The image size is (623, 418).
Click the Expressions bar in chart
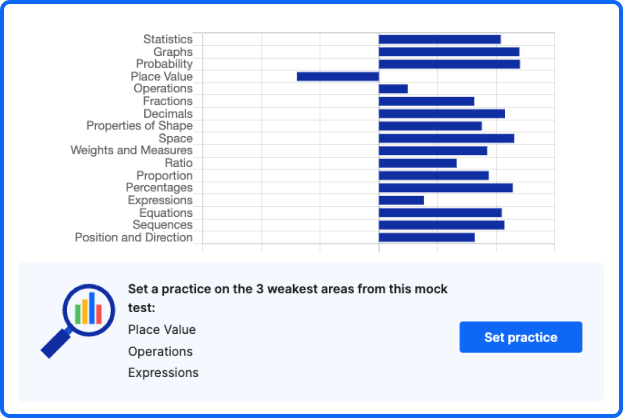[x=401, y=200]
